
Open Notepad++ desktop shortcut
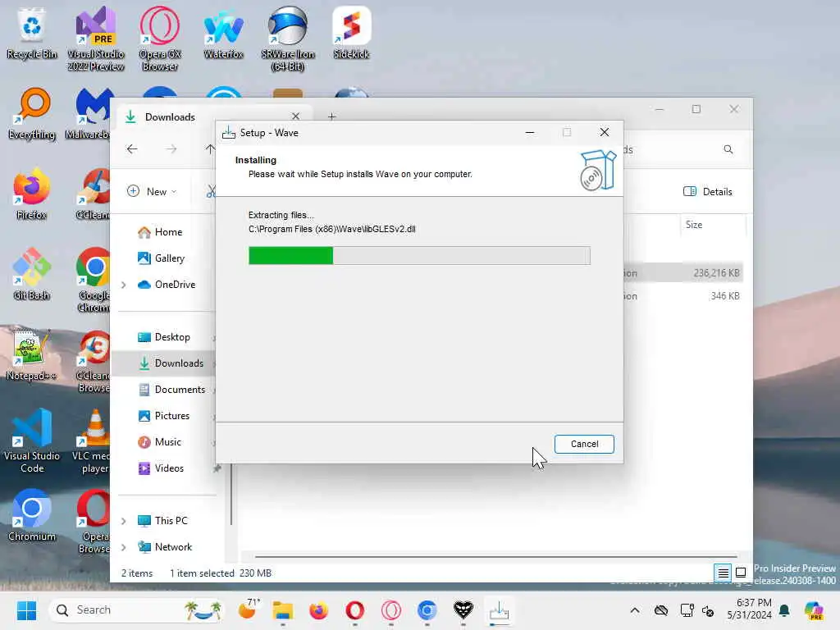[32, 354]
